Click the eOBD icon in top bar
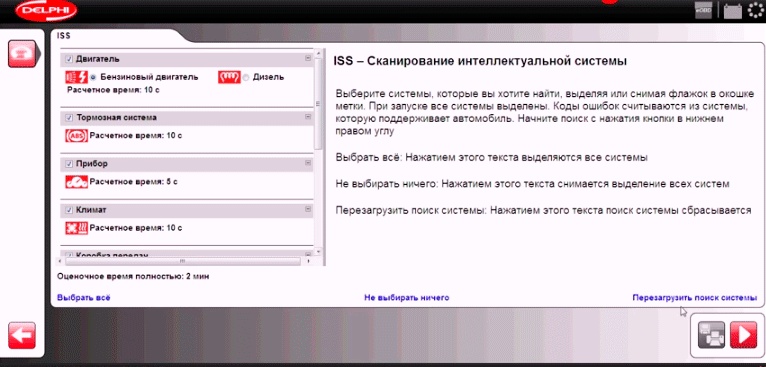 [703, 11]
